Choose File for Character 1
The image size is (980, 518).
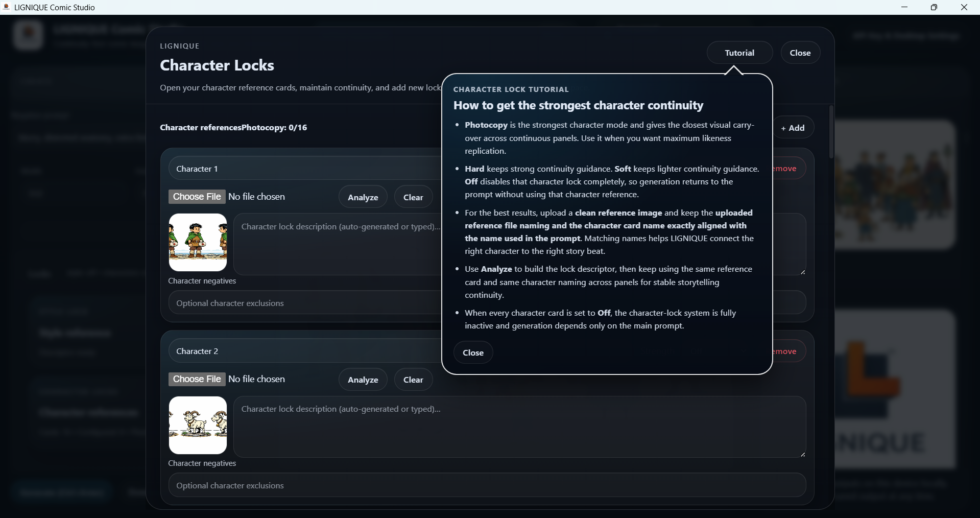[x=197, y=197]
